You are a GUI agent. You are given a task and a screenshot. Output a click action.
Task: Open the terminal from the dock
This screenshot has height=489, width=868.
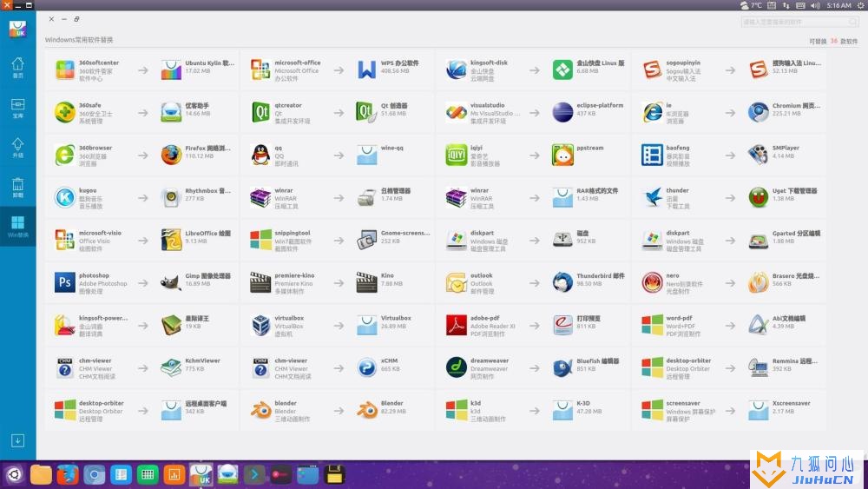[x=254, y=474]
